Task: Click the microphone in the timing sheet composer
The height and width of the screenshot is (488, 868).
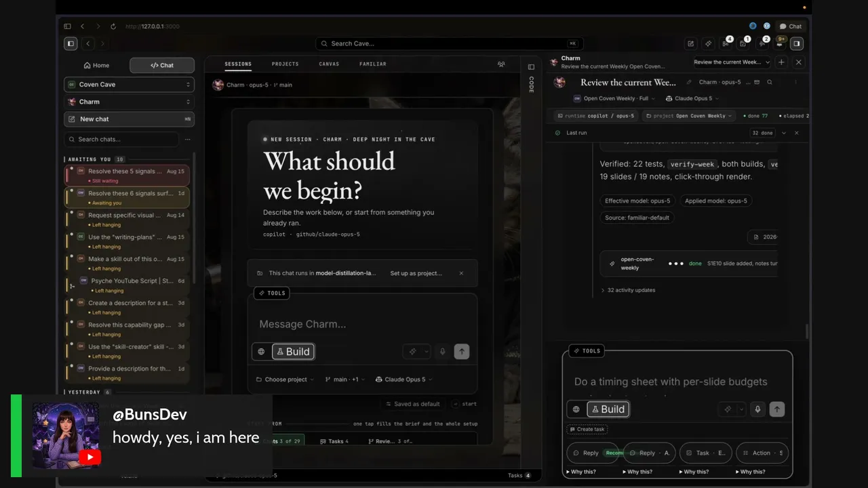Action: [758, 409]
